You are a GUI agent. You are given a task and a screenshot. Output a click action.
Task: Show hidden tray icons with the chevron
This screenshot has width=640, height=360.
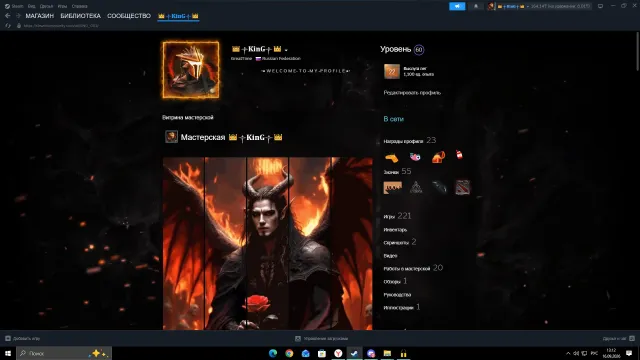click(568, 353)
